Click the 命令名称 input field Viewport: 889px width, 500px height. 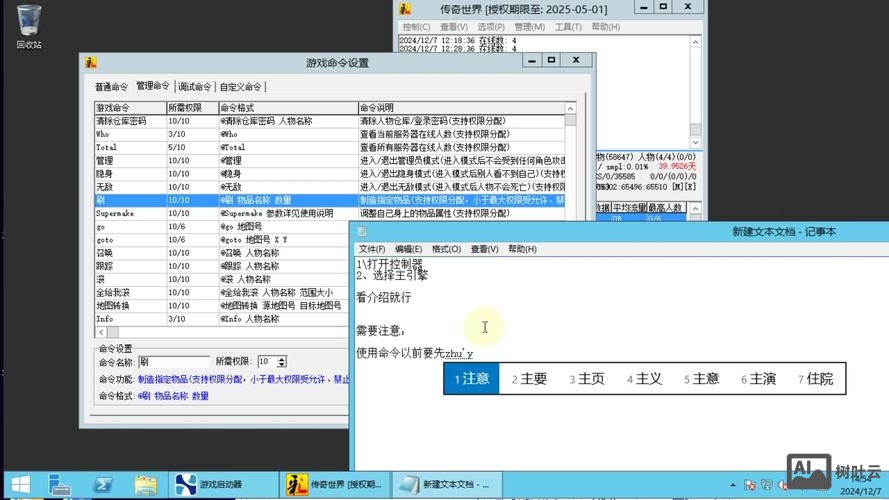point(173,361)
